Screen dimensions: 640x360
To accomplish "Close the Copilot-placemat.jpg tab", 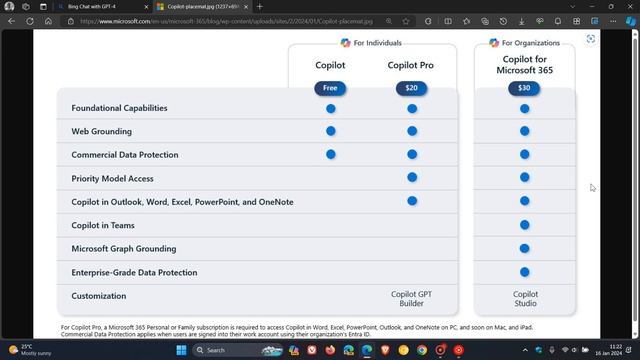I will pos(246,7).
